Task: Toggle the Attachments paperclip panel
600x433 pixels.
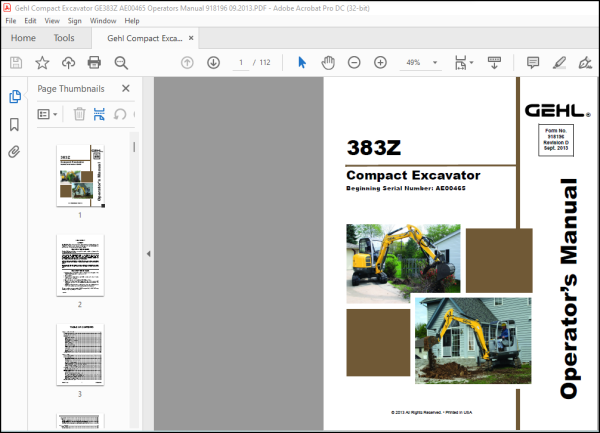Action: [14, 152]
